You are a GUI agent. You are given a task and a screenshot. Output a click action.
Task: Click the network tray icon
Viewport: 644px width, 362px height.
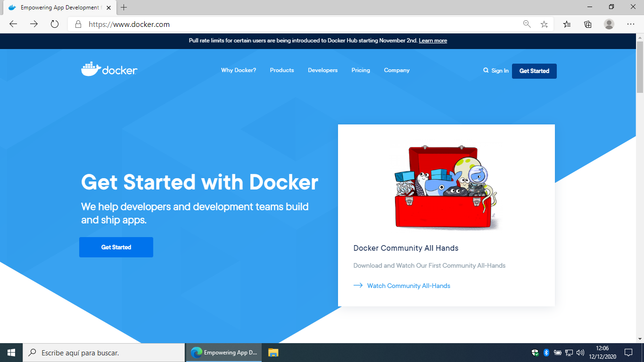click(569, 353)
